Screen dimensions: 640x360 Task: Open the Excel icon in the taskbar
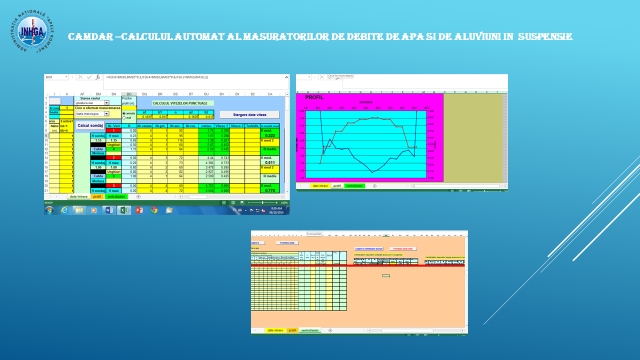124,210
